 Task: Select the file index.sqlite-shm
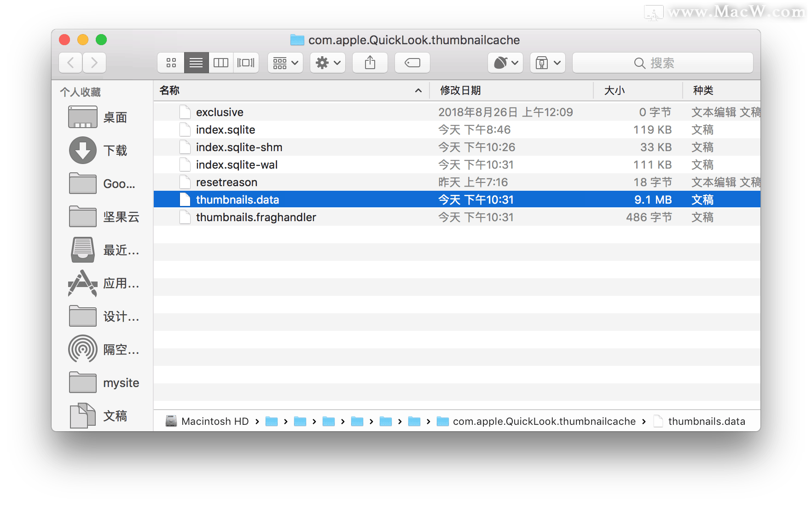457,147
